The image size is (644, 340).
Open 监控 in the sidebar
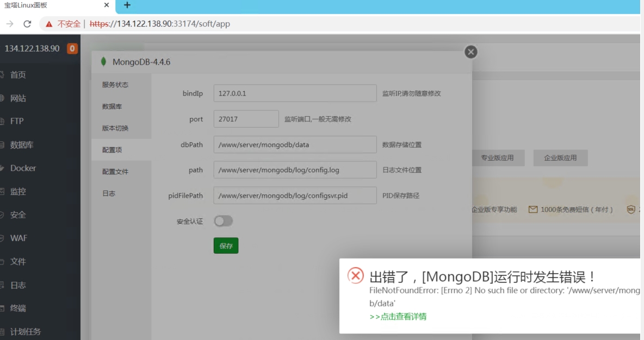(17, 192)
